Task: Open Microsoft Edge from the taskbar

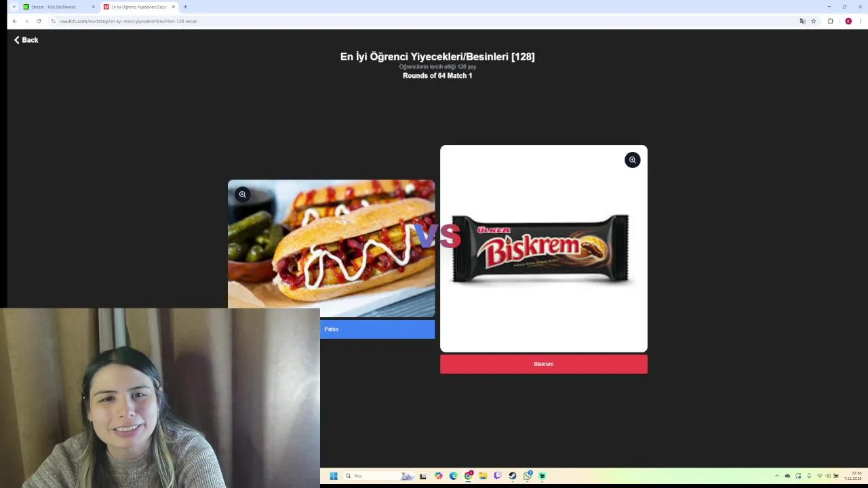Action: 454,476
